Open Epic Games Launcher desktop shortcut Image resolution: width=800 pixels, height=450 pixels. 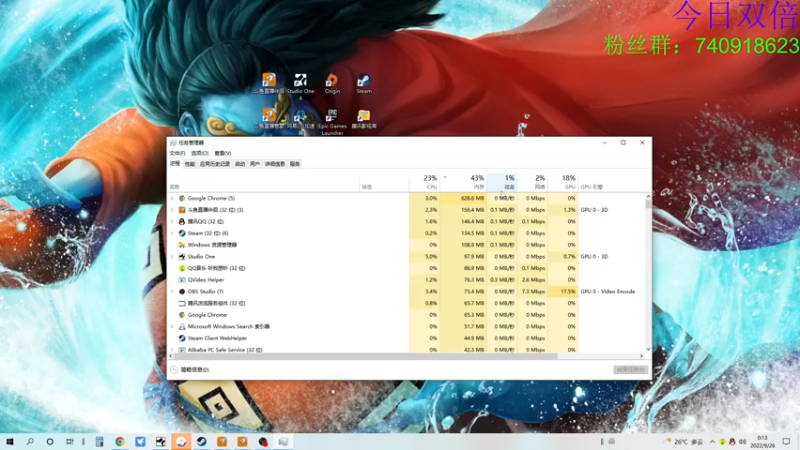[x=332, y=121]
